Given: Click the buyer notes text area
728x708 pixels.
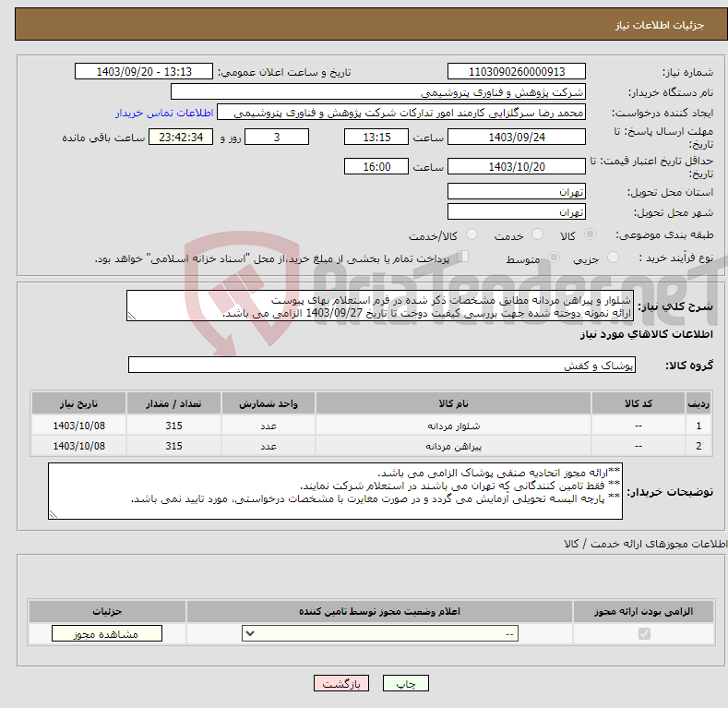Looking at the screenshot, I should (x=335, y=491).
